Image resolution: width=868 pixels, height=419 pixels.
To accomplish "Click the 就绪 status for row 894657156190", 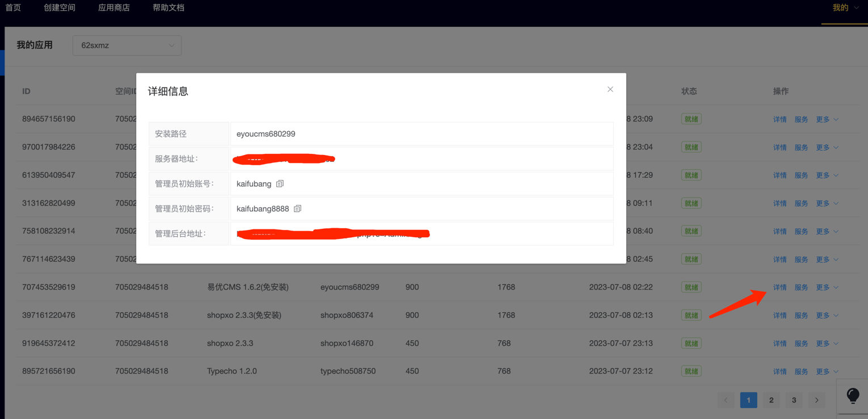I will point(691,119).
